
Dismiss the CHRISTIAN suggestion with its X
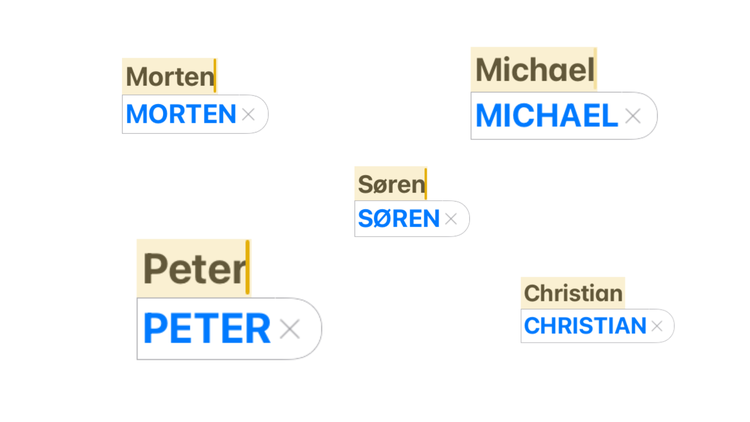[x=657, y=326]
